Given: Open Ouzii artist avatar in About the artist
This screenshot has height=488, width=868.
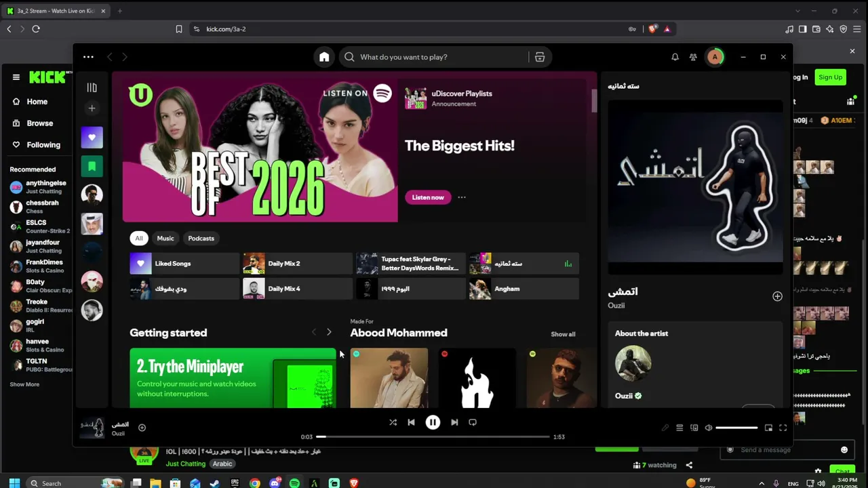Looking at the screenshot, I should (633, 364).
